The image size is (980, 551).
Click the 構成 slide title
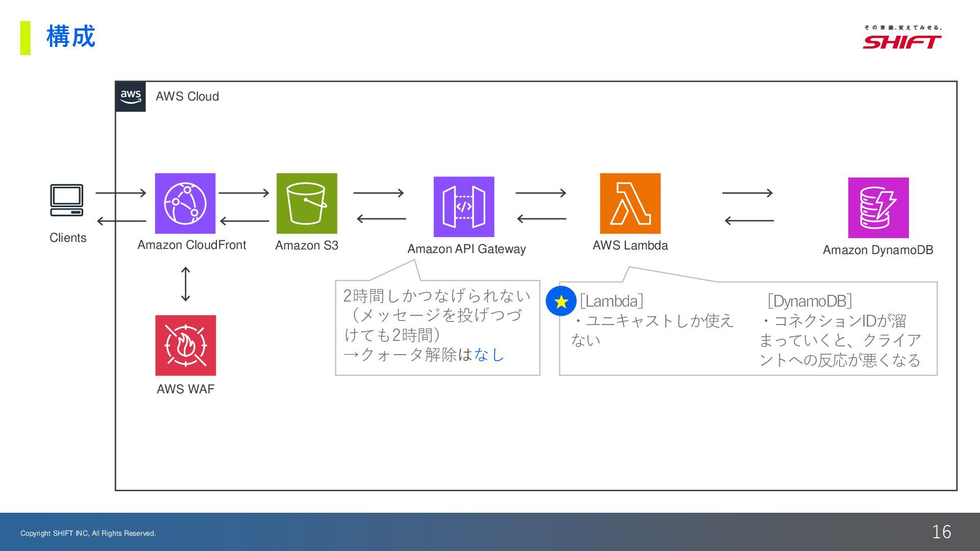70,37
